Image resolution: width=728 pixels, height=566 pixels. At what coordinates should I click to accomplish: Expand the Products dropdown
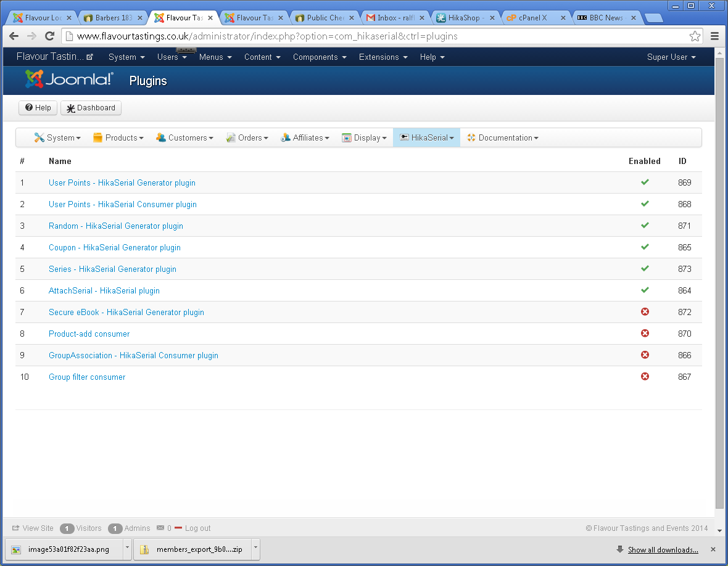coord(118,137)
